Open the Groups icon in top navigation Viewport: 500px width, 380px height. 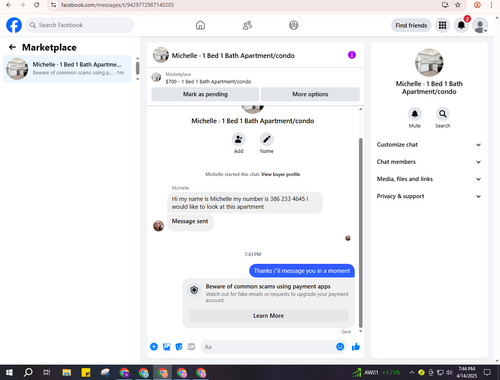click(x=294, y=25)
